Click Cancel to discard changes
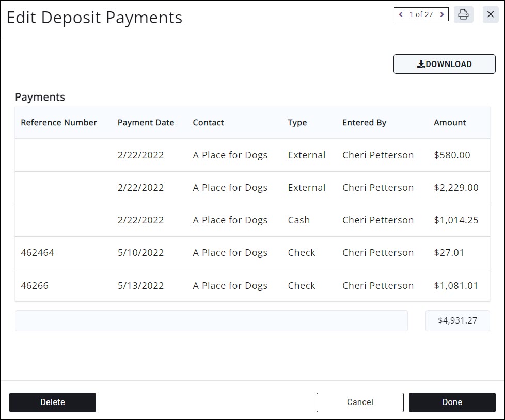Image resolution: width=505 pixels, height=420 pixels. (x=359, y=402)
